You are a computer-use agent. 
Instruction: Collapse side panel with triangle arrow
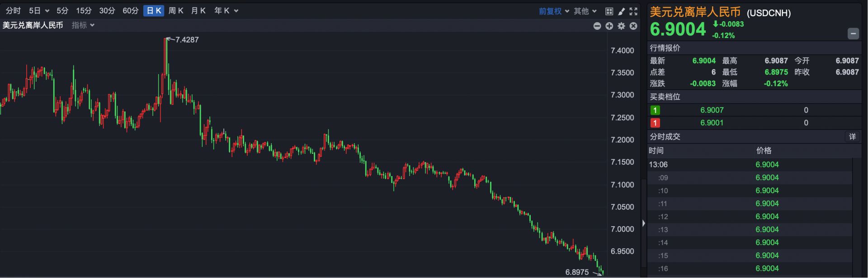pyautogui.click(x=643, y=223)
